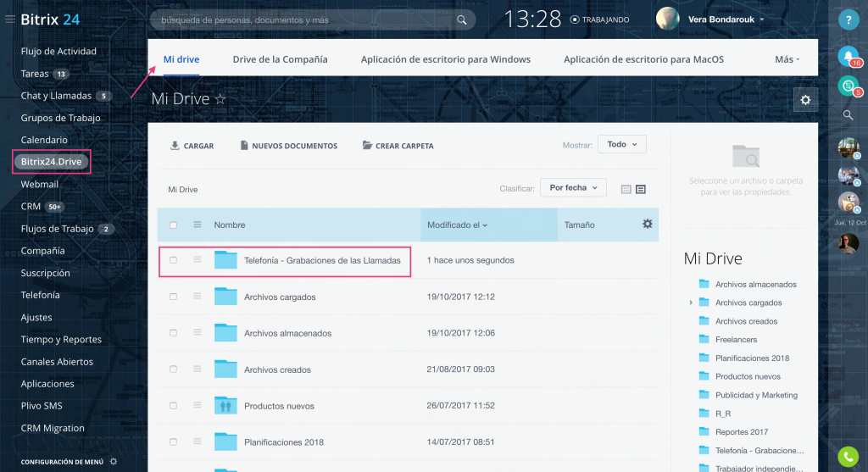Viewport: 868px width, 472px height.
Task: Expand Archivos cargados in the folder tree
Action: click(691, 303)
